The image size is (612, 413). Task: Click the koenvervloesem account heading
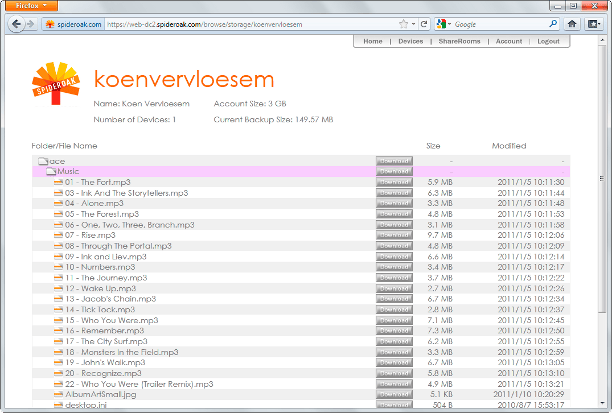click(x=184, y=79)
